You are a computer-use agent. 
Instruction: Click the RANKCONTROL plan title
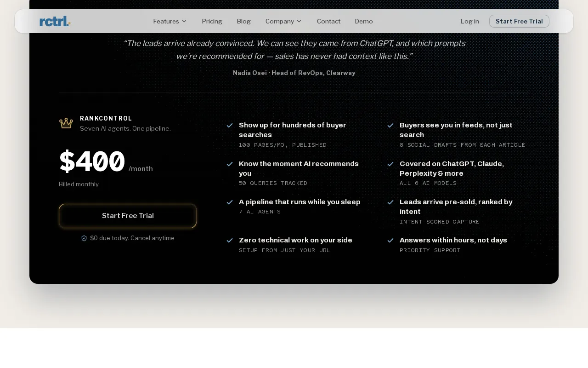pos(106,118)
